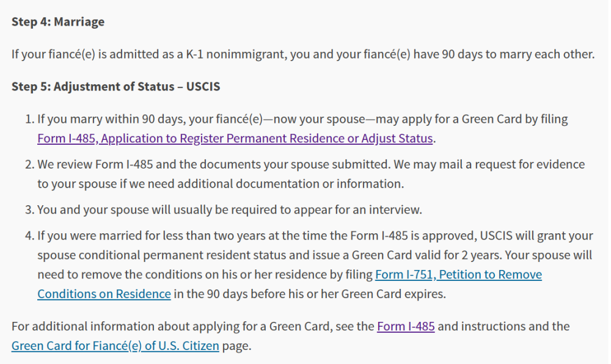This screenshot has width=611, height=364.
Task: Click the 'For additional information' paragraph text
Action: coord(193,327)
